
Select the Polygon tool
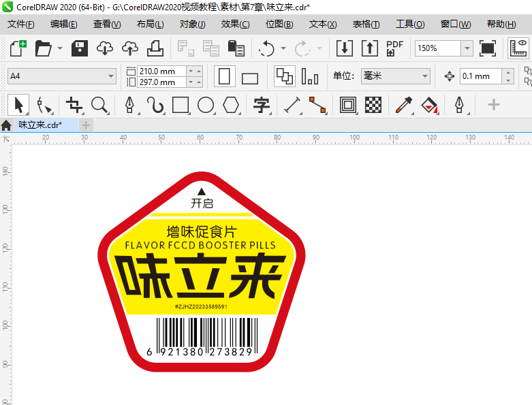tap(231, 105)
